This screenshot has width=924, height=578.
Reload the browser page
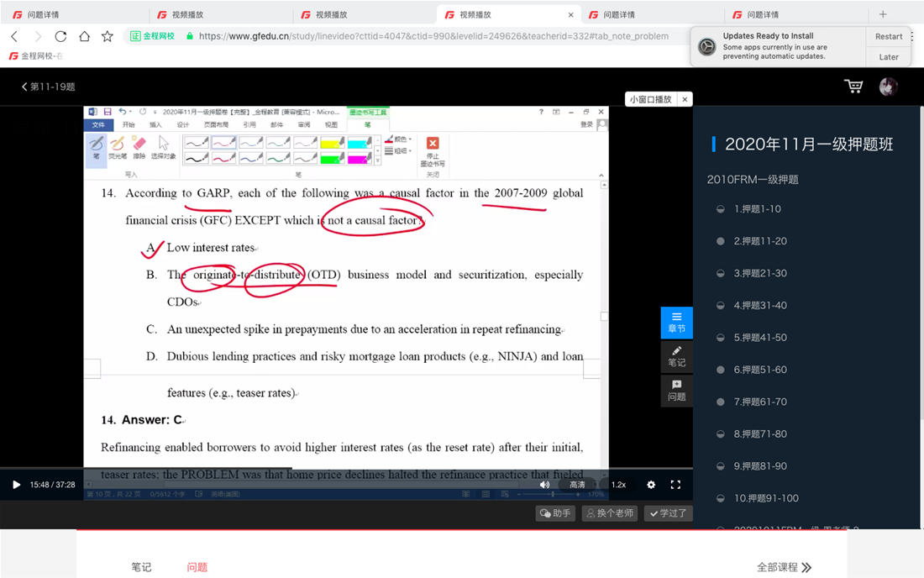tap(60, 36)
